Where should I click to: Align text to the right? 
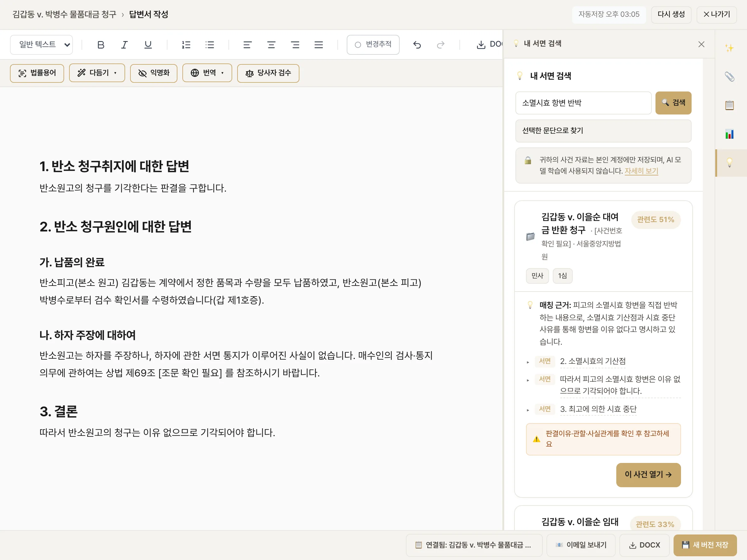click(x=295, y=45)
